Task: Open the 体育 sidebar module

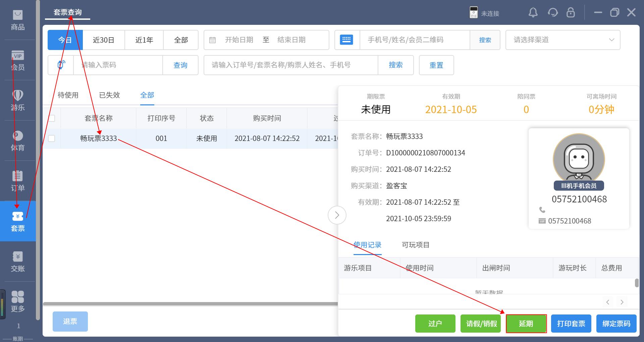Action: pos(17,141)
